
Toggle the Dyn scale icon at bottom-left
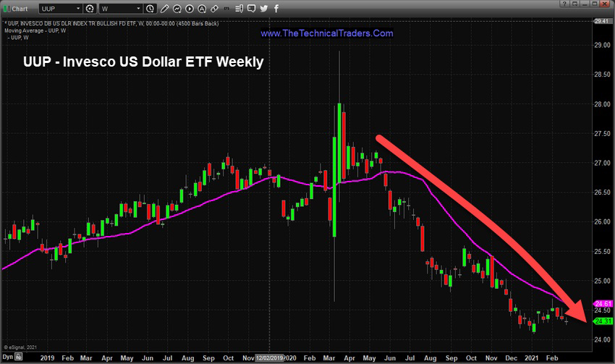(x=7, y=357)
